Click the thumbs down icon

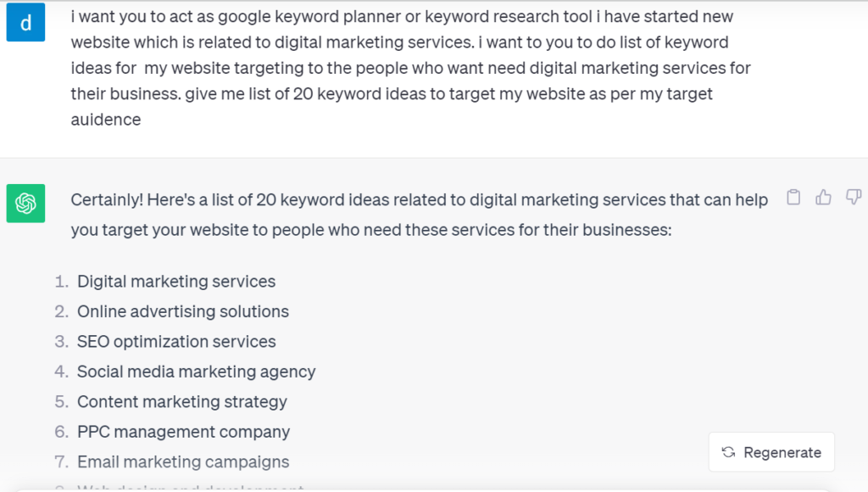point(854,198)
